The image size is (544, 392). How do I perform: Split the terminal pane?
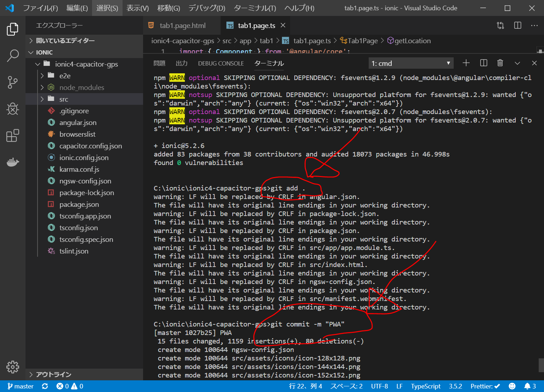click(x=483, y=63)
